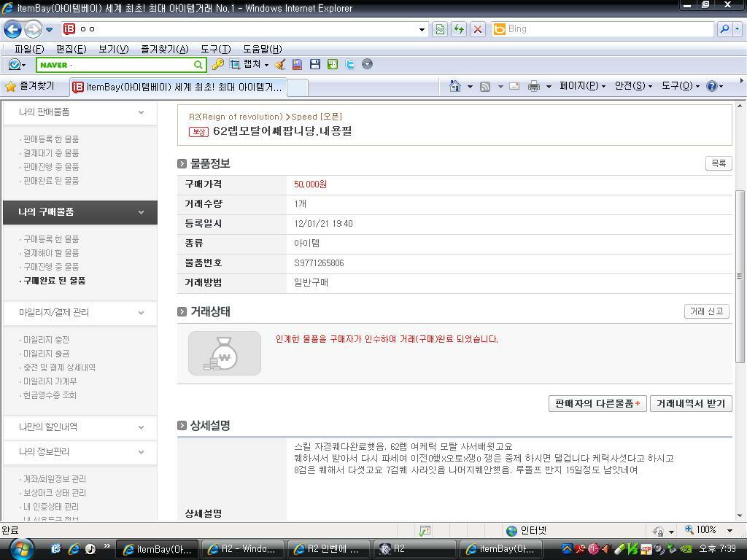Open the 즐겨찾기(A) menu

164,49
